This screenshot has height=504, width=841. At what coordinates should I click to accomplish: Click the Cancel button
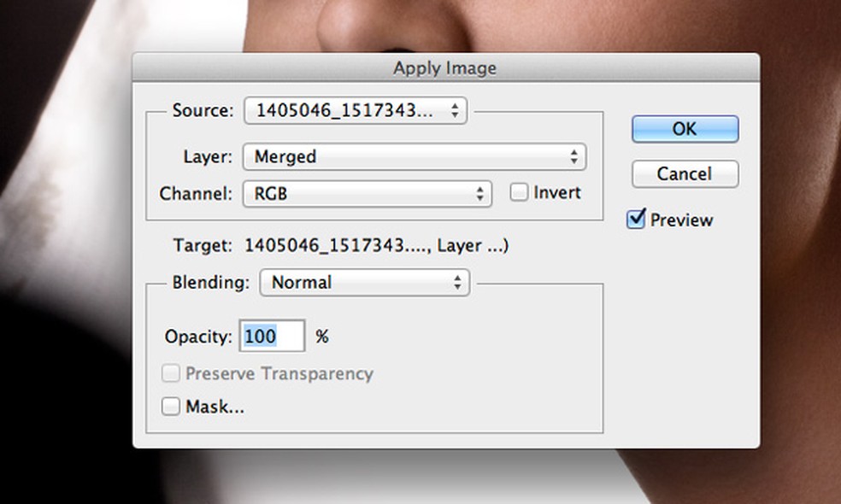pos(685,173)
